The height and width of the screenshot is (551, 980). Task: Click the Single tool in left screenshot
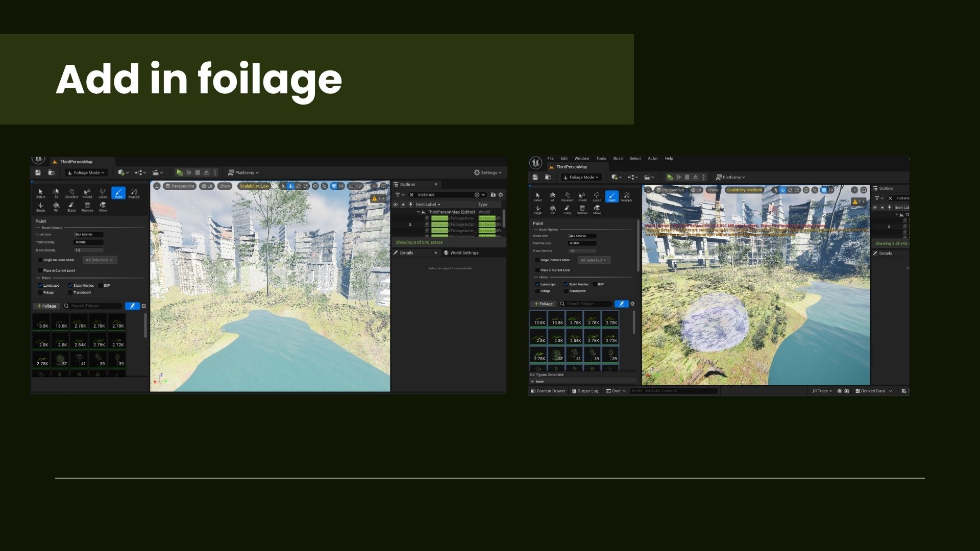point(40,207)
